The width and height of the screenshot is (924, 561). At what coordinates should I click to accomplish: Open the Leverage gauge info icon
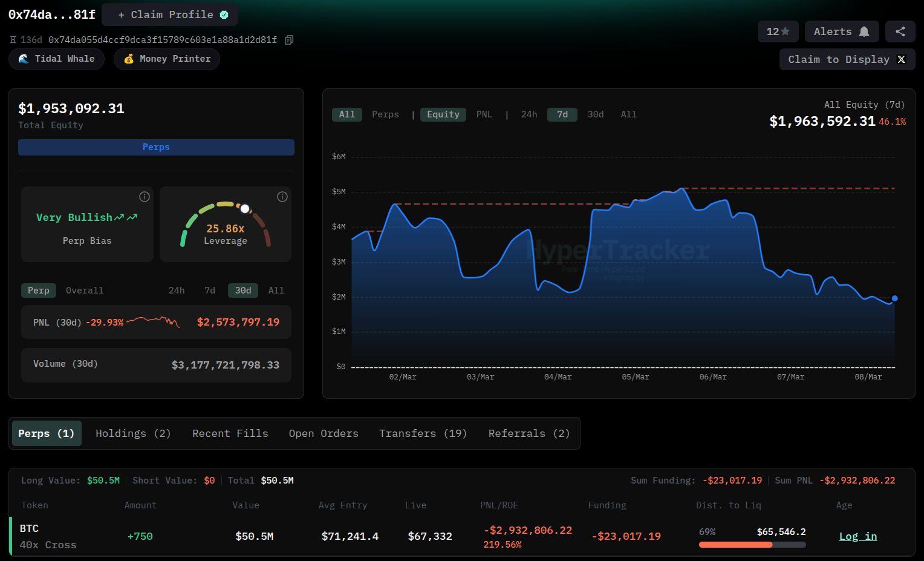pos(282,197)
